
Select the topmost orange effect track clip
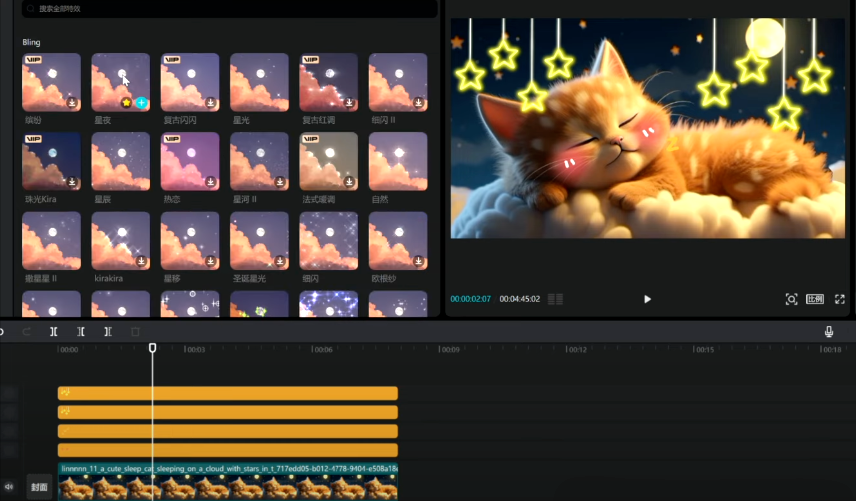pyautogui.click(x=228, y=393)
